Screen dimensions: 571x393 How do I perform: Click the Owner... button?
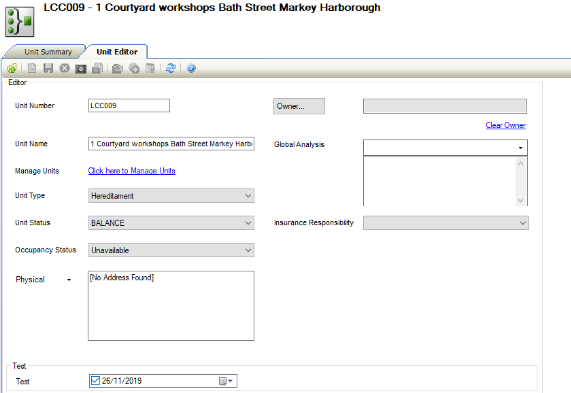[299, 106]
